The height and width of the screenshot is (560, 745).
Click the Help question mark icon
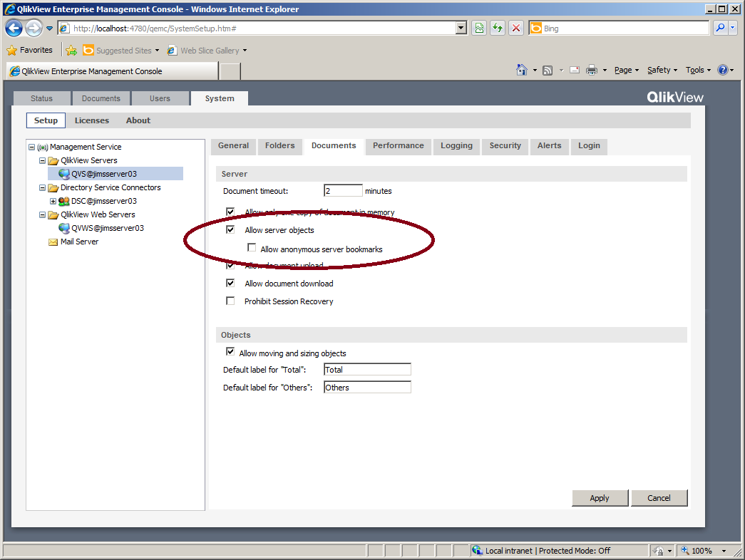point(723,70)
